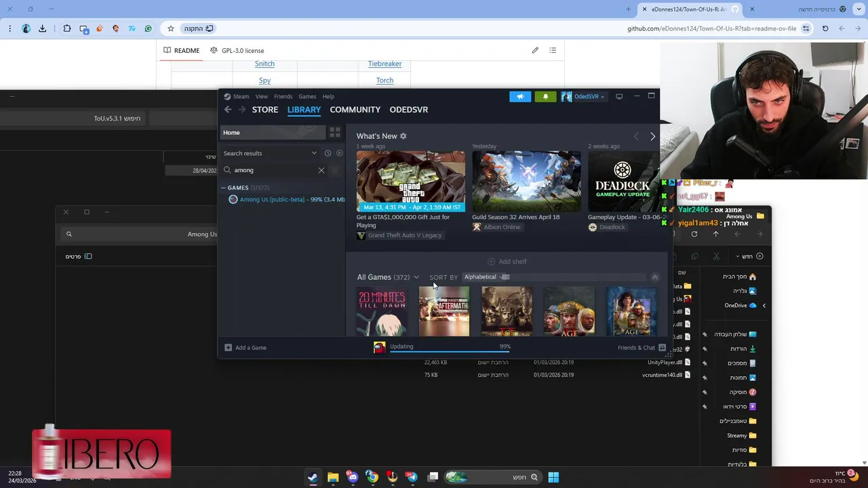Go forward with Steam's forward arrow
This screenshot has height=488, width=868.
(241, 110)
